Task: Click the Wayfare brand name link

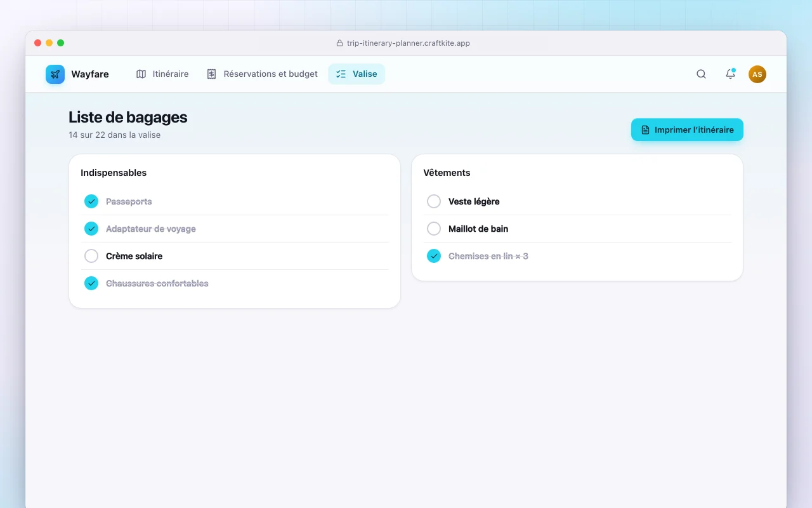Action: pos(90,74)
